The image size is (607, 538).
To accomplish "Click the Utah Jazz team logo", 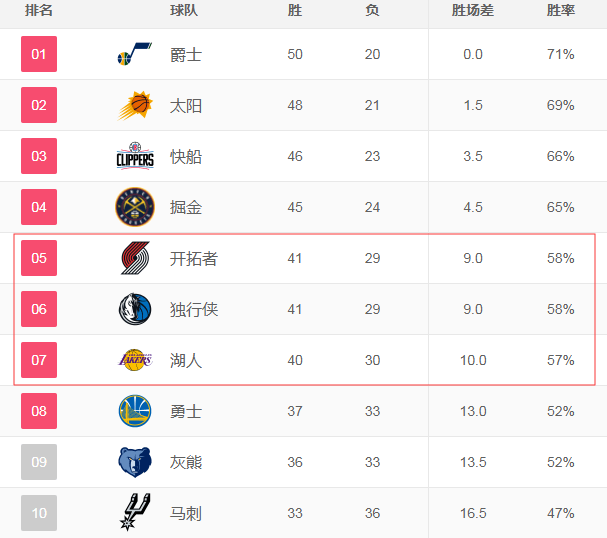I will [135, 54].
